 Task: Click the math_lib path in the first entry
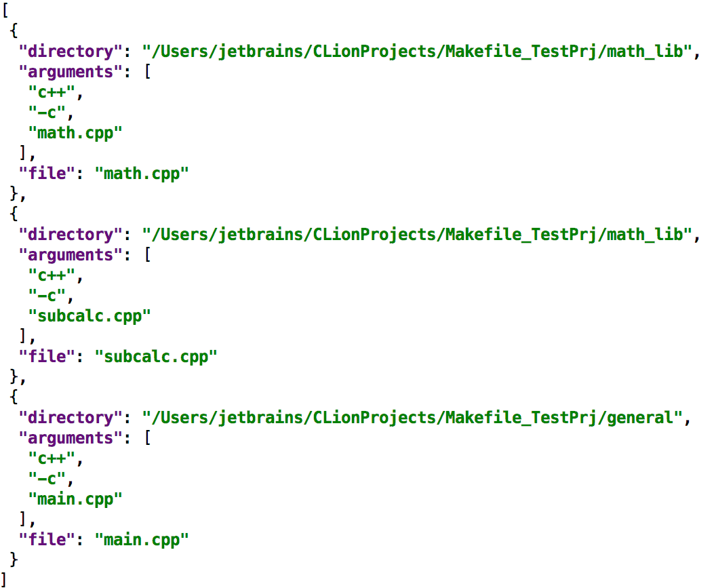[x=417, y=52]
